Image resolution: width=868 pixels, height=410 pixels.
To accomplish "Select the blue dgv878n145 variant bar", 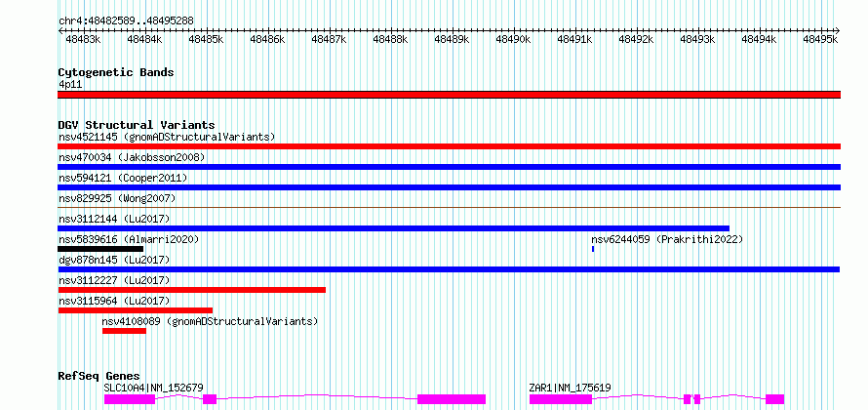I will (449, 269).
